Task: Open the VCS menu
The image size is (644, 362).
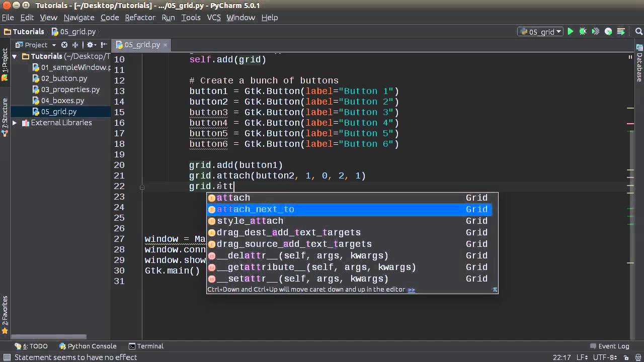Action: pyautogui.click(x=214, y=17)
